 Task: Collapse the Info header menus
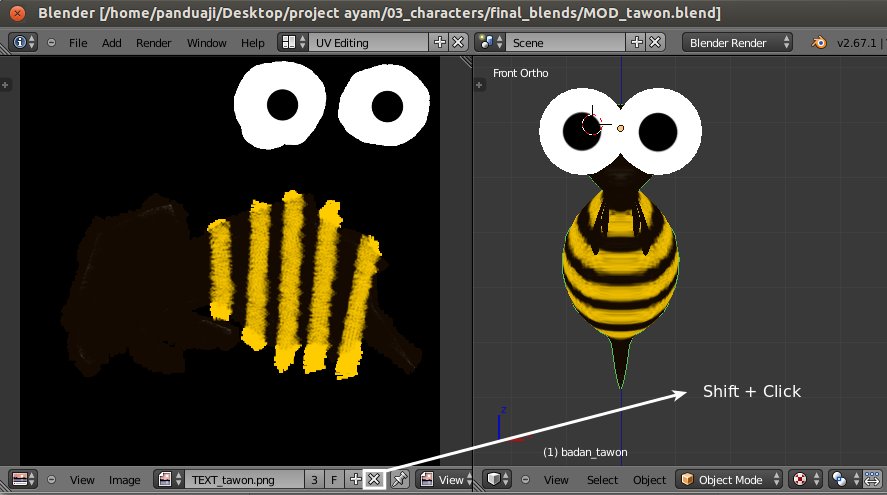point(51,42)
